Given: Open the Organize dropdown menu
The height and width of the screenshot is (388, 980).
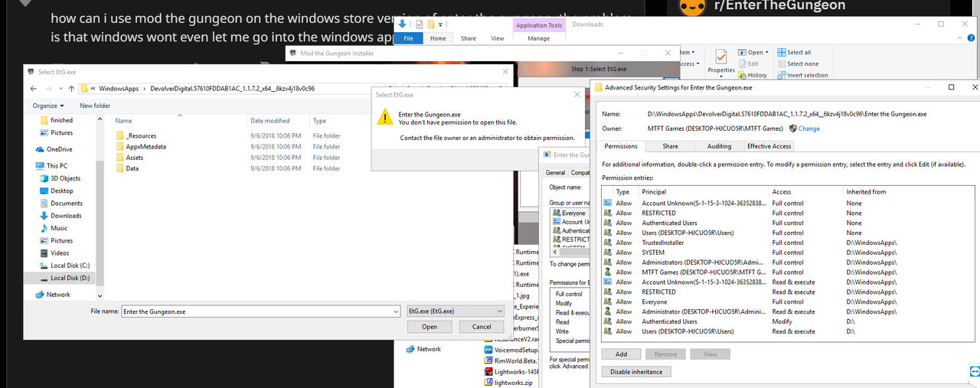Looking at the screenshot, I should click(48, 106).
